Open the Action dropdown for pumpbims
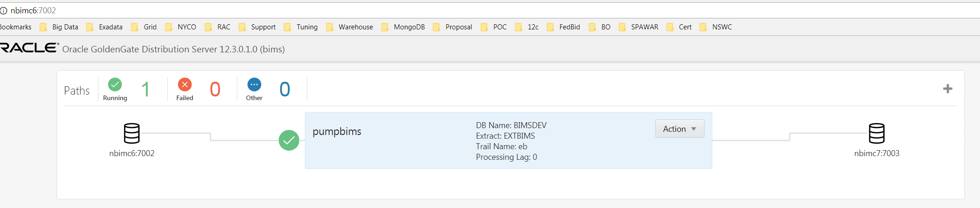Viewport: 980px width, 208px height. (679, 129)
